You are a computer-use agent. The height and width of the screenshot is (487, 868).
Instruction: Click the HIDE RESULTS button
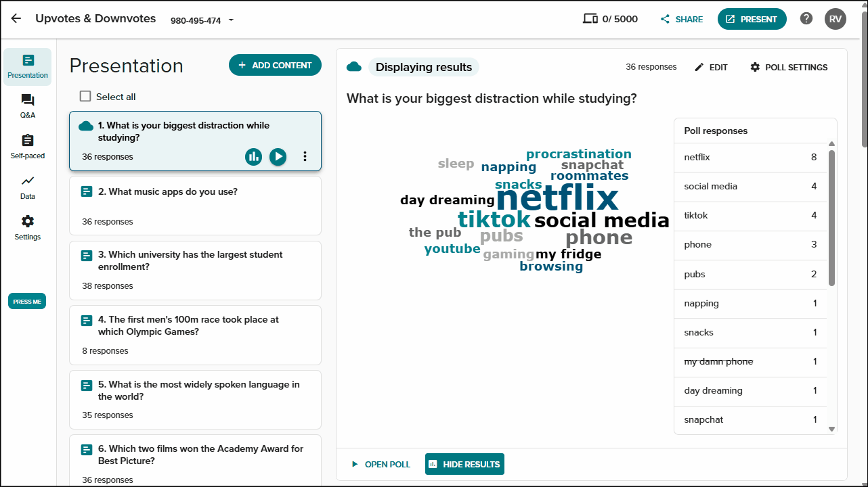point(464,464)
